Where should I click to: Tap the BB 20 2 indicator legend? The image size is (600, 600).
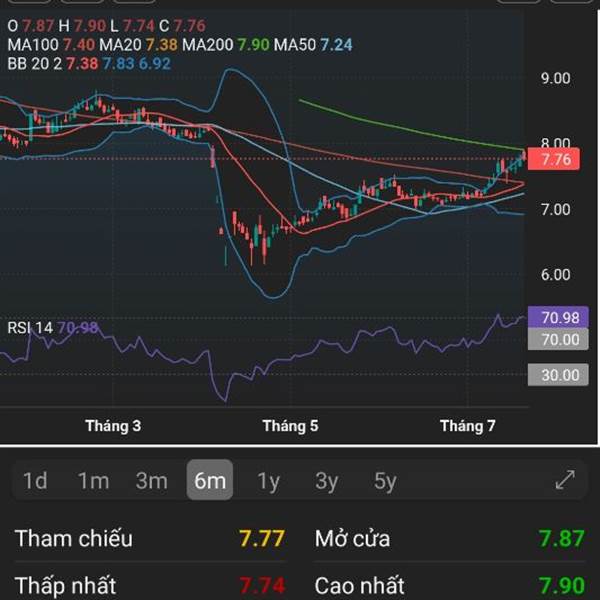(x=34, y=64)
